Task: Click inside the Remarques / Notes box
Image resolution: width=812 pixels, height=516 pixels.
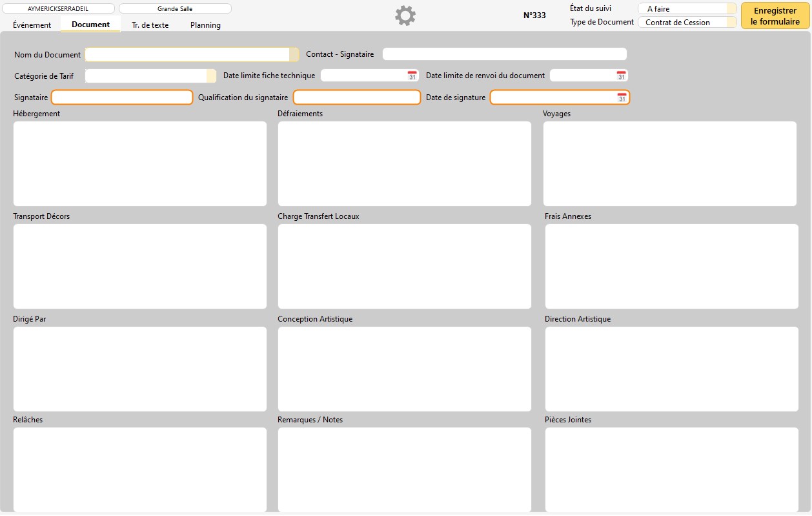Action: click(404, 470)
